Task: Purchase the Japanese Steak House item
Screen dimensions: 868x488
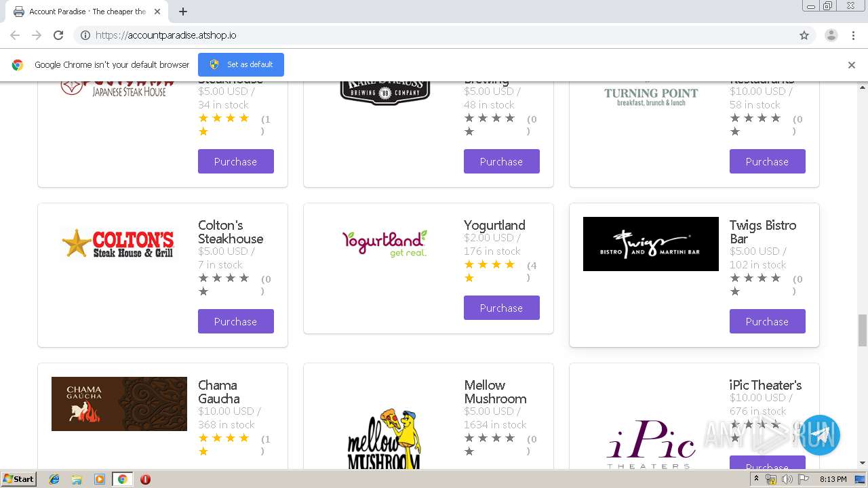Action: tap(236, 161)
